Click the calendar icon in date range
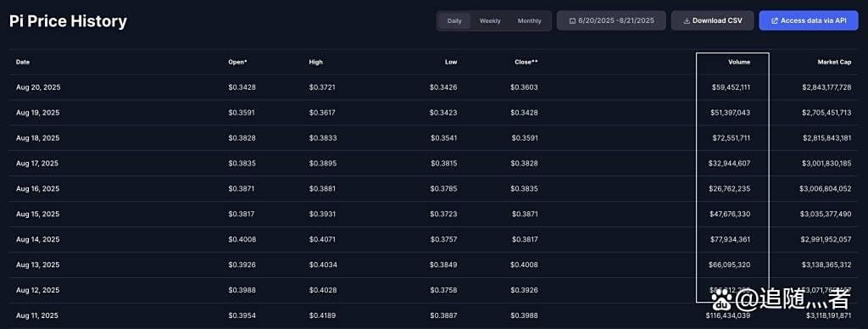The height and width of the screenshot is (329, 868). [572, 21]
